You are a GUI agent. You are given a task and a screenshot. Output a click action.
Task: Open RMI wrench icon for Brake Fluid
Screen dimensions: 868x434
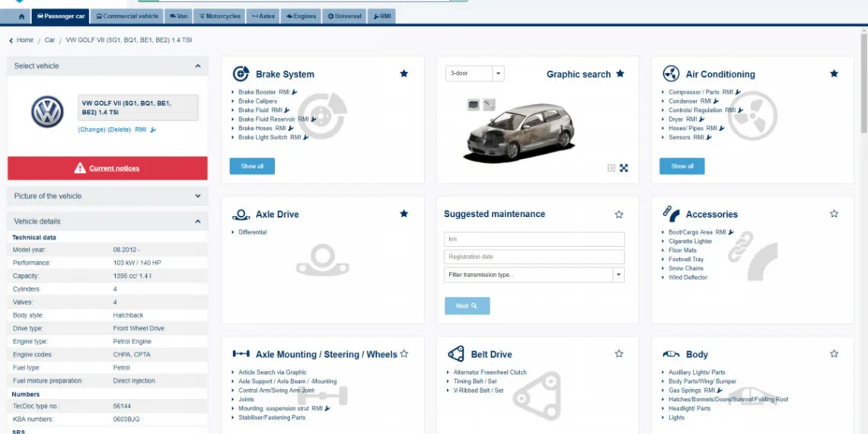(x=287, y=110)
